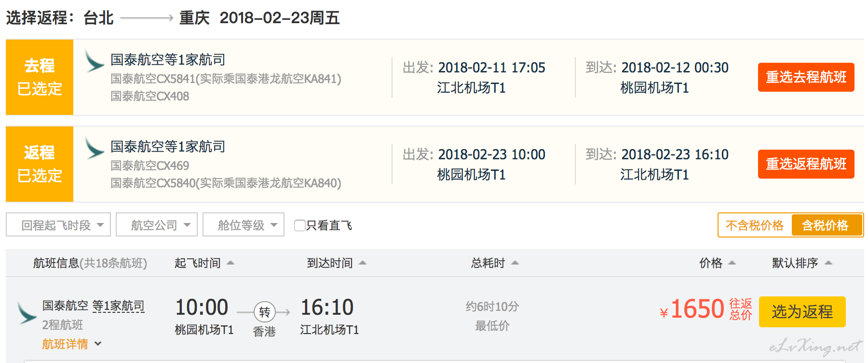
Task: Click the Cathay Pacific logo in flight results list
Action: 27,313
